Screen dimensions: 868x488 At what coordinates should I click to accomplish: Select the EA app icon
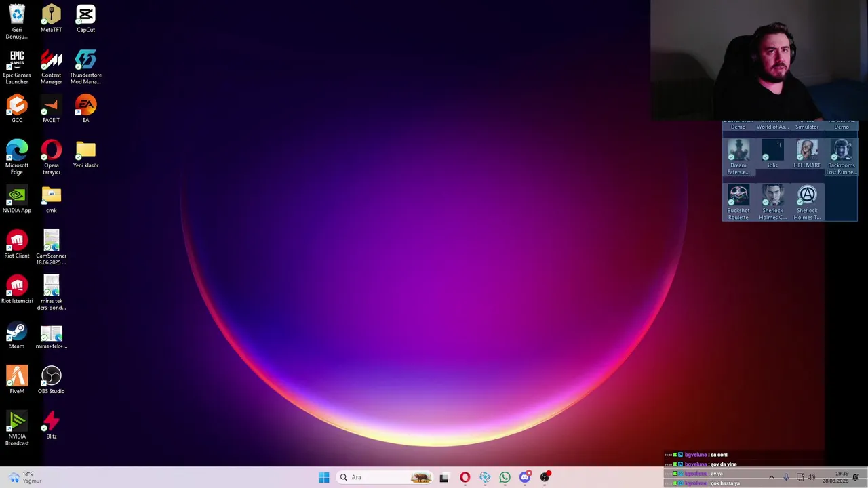[x=85, y=108]
